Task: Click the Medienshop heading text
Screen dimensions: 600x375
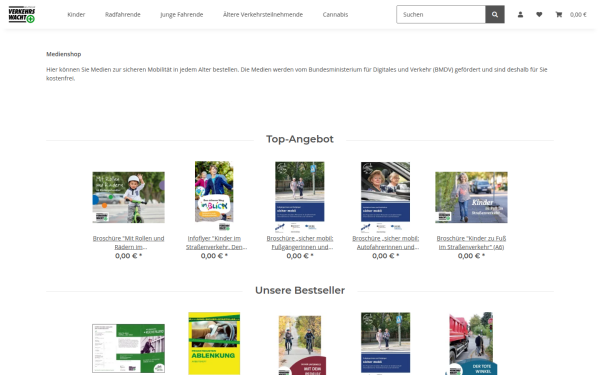Action: tap(64, 54)
